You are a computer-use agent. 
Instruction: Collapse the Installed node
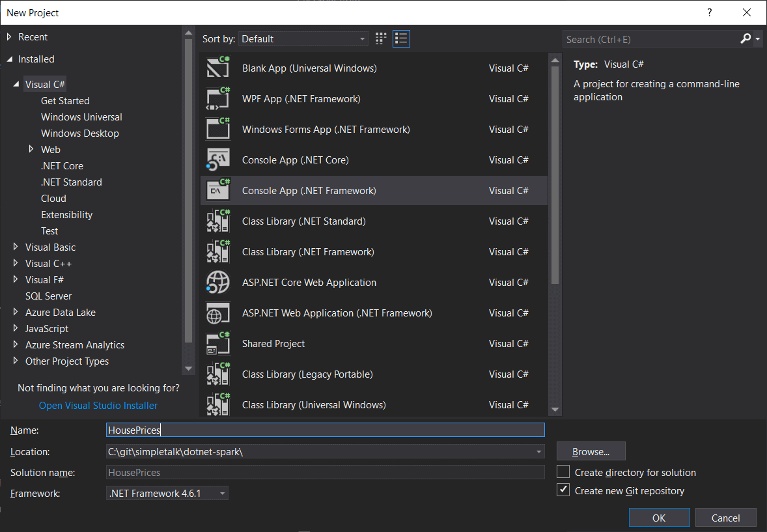pos(10,59)
